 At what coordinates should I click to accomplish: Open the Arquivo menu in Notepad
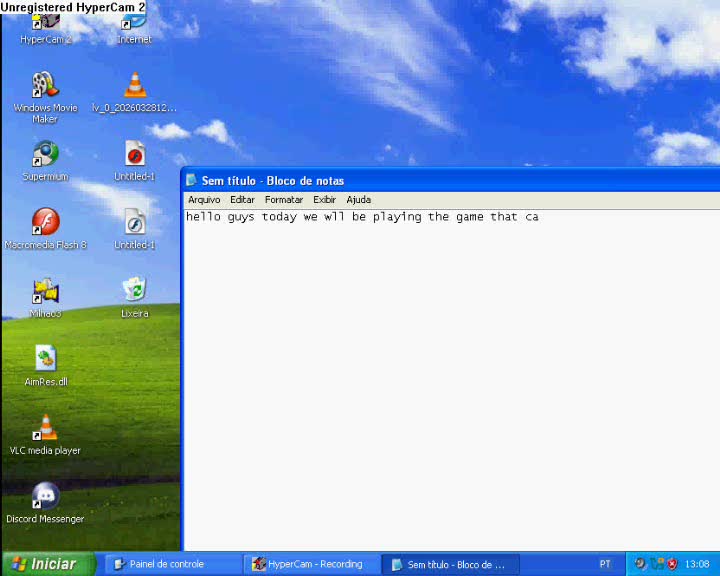(204, 200)
